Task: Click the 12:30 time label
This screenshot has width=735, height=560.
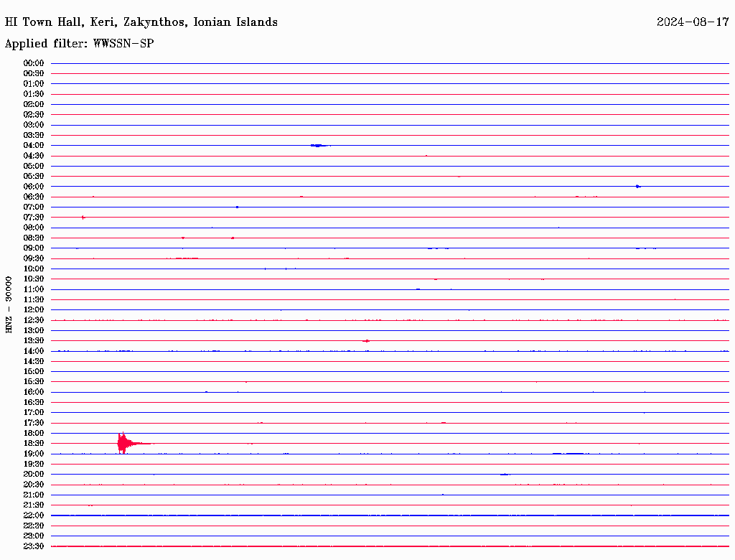Action: tap(34, 320)
